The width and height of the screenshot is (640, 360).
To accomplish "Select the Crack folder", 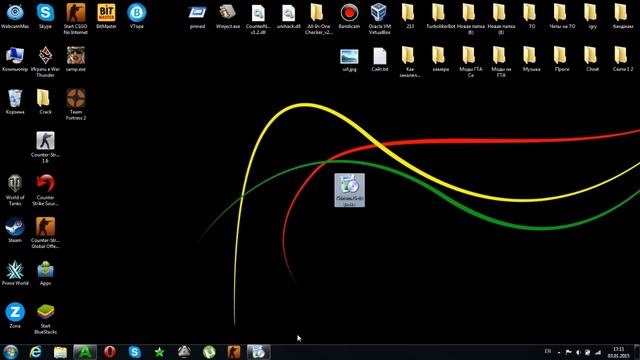I will point(45,102).
